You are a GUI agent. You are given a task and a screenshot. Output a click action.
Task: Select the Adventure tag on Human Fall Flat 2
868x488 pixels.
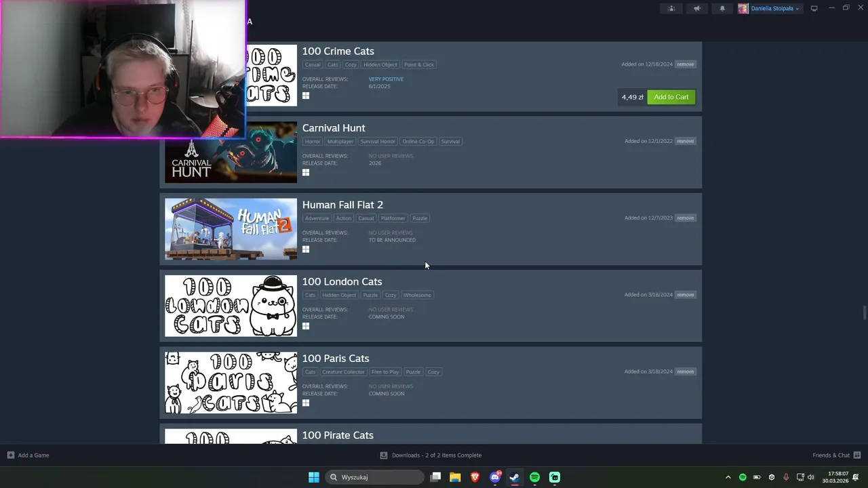click(x=317, y=218)
